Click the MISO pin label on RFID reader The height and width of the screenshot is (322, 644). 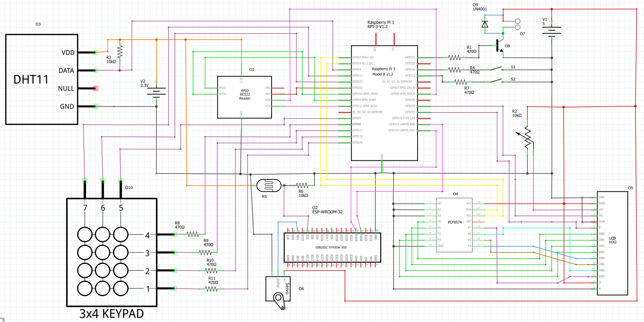point(223,88)
